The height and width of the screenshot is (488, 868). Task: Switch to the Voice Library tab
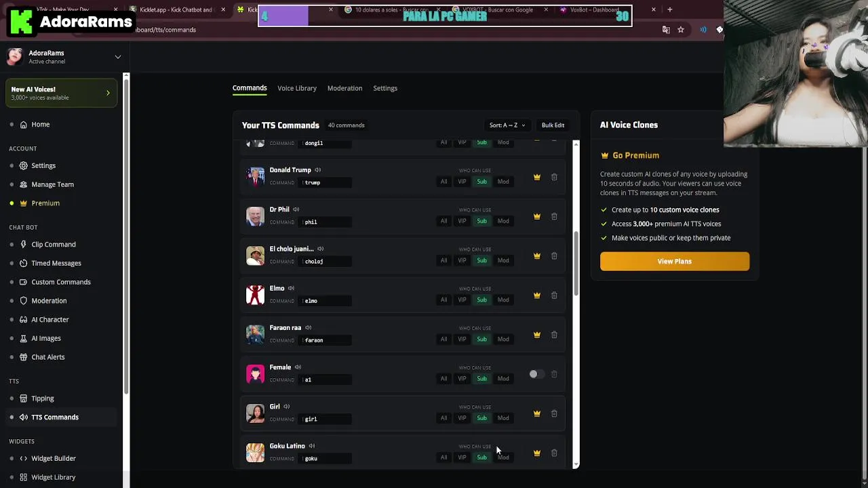pyautogui.click(x=297, y=88)
